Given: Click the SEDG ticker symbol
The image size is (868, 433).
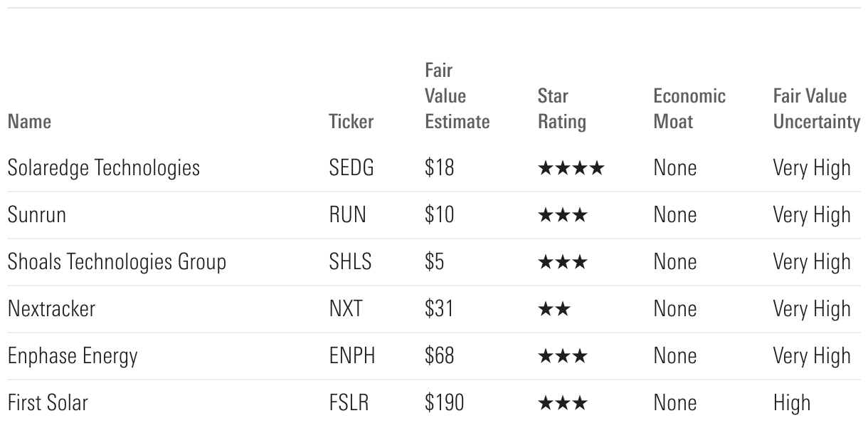Looking at the screenshot, I should pyautogui.click(x=351, y=168).
